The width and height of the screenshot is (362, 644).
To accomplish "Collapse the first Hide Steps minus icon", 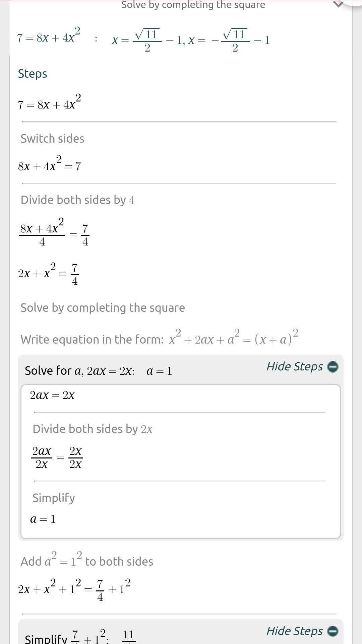I will point(333,367).
